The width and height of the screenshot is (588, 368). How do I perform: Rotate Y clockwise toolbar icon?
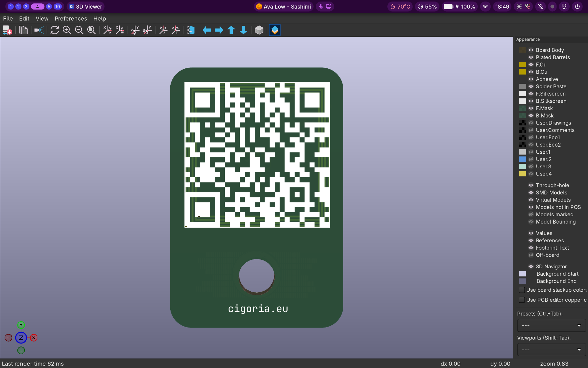[x=135, y=30]
